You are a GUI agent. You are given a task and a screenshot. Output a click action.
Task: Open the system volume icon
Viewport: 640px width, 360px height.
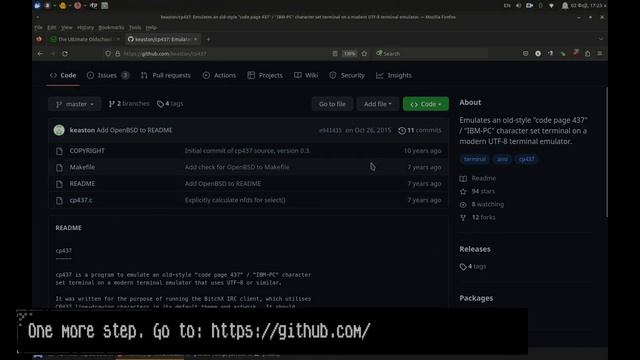click(518, 6)
